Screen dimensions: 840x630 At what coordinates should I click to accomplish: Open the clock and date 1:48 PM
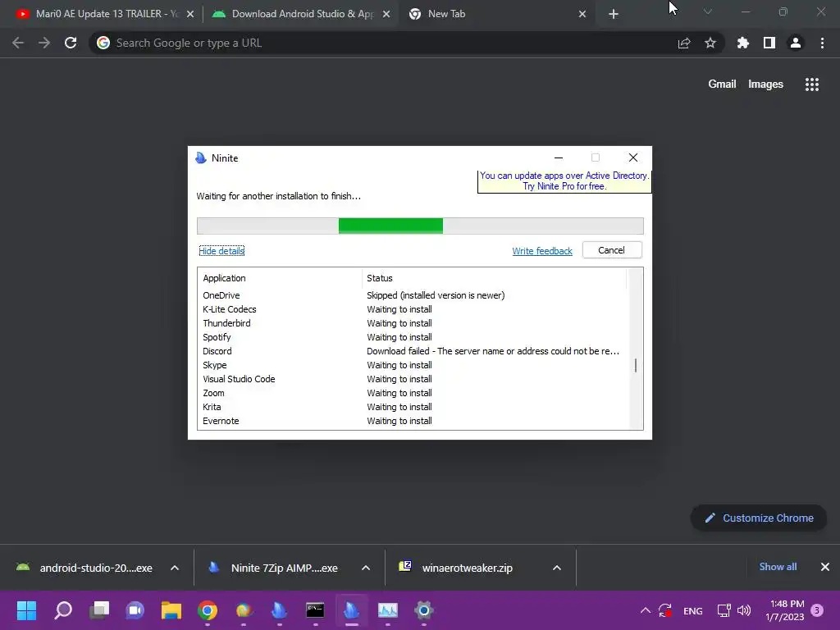pyautogui.click(x=784, y=610)
